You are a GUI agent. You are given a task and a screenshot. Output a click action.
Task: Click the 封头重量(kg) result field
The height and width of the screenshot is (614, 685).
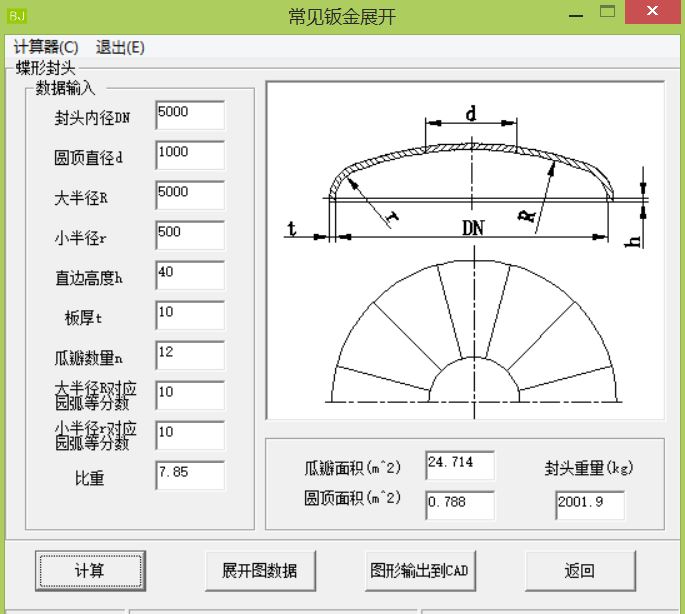pos(589,505)
